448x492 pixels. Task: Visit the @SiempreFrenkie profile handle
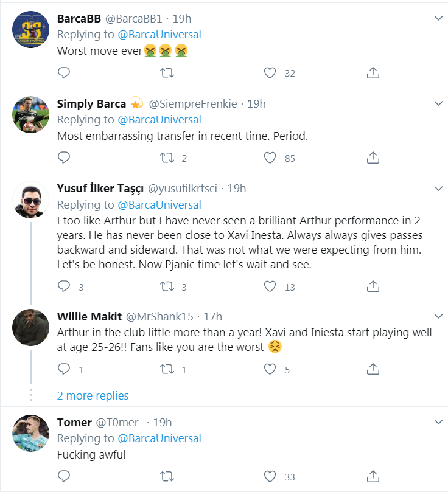pyautogui.click(x=193, y=104)
